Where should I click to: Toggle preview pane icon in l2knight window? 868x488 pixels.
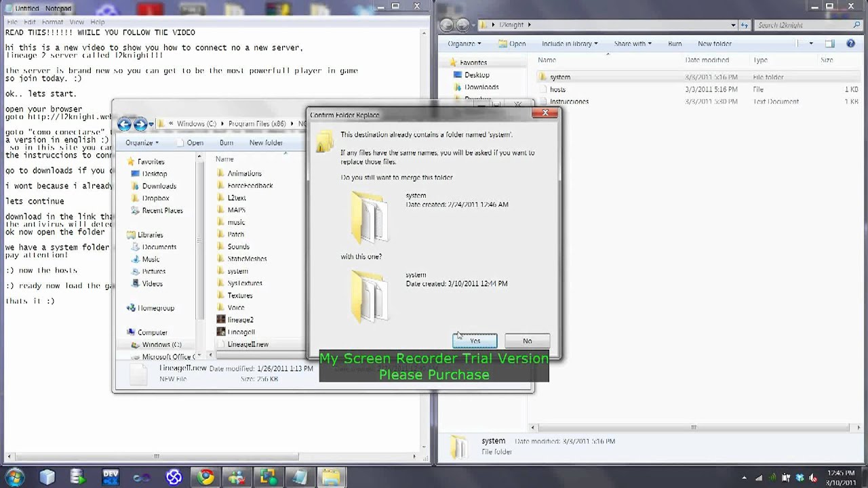click(829, 43)
